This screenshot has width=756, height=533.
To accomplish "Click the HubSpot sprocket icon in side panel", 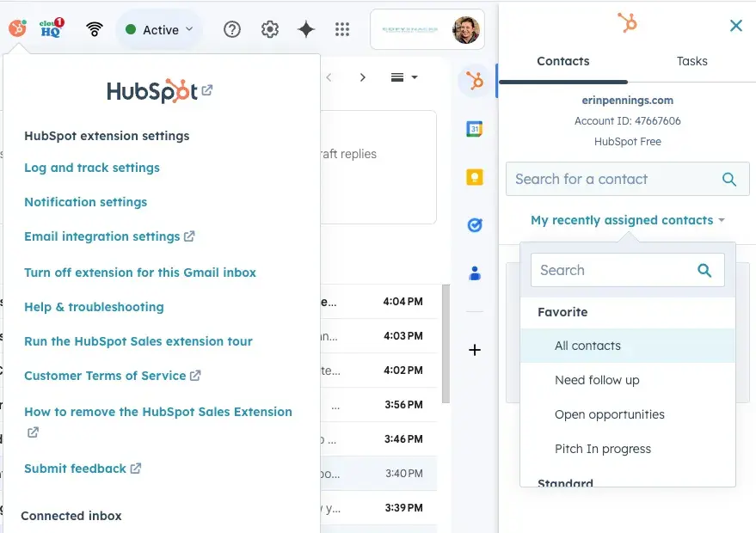I will 474,81.
